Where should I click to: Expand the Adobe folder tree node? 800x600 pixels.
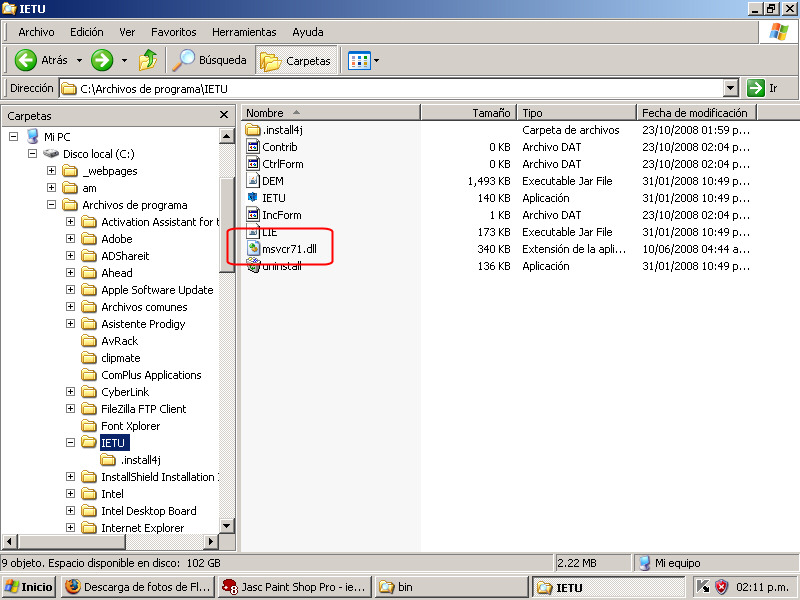pos(71,239)
